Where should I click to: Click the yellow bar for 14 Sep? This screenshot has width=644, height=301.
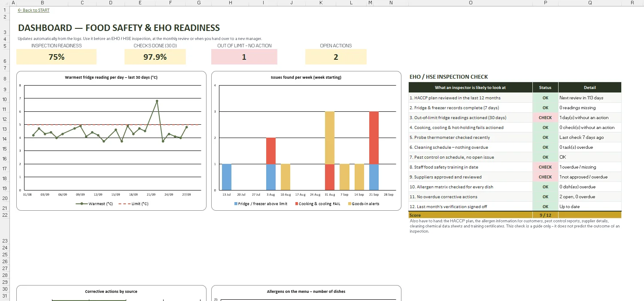tap(359, 177)
